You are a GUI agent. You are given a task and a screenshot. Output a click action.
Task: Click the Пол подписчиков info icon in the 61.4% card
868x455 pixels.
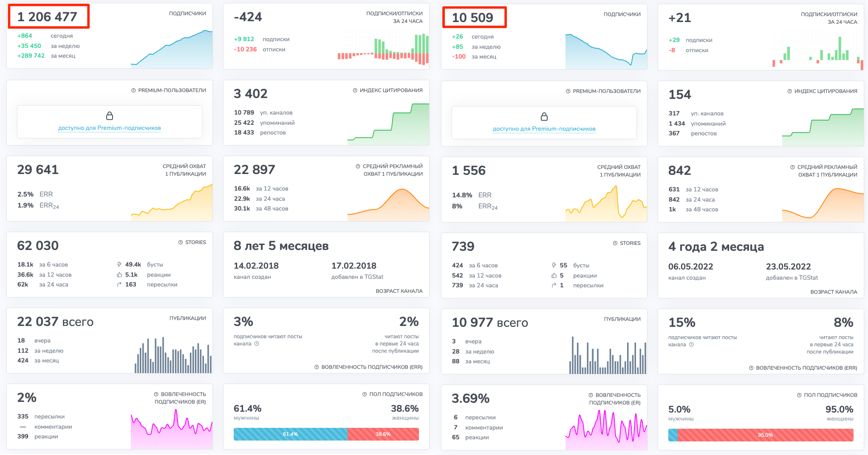(x=365, y=394)
